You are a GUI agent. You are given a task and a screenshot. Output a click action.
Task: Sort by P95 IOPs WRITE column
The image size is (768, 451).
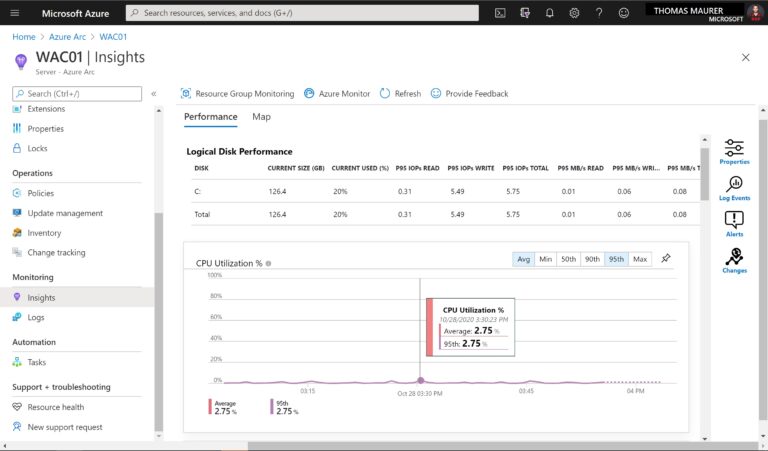coord(471,168)
